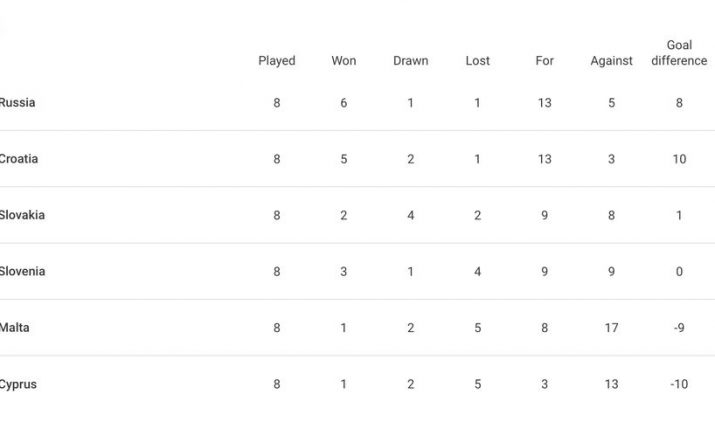Image resolution: width=715 pixels, height=429 pixels.
Task: Click Slovakia's Drawn value 4
Action: click(x=410, y=215)
